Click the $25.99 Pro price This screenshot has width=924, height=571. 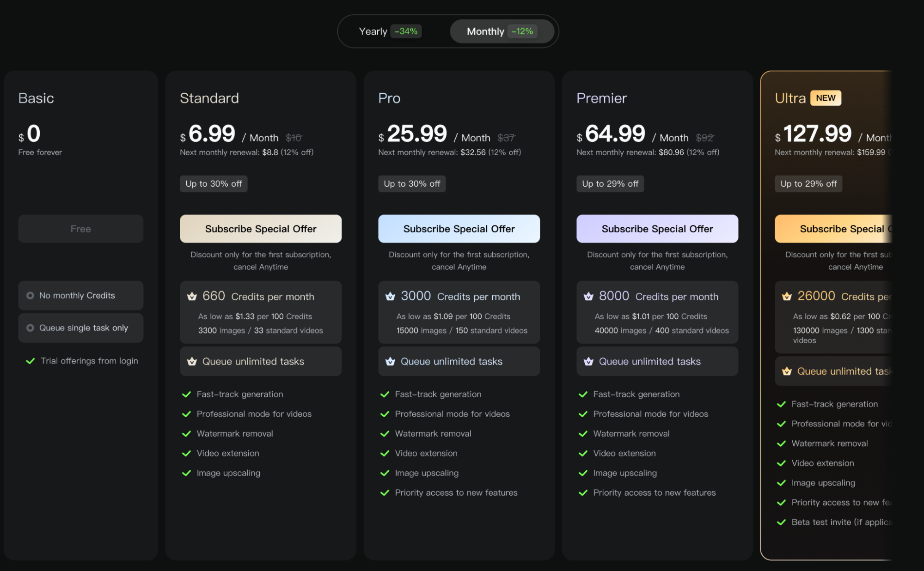412,134
